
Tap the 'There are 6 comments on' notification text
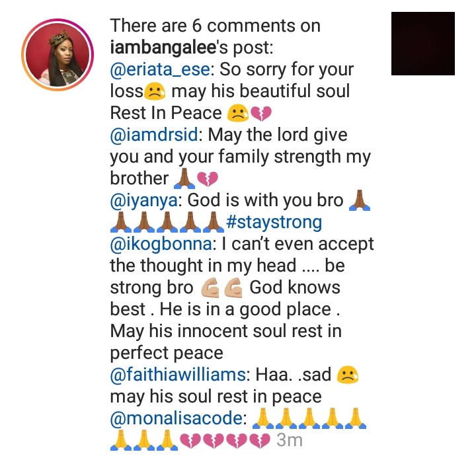point(216,26)
